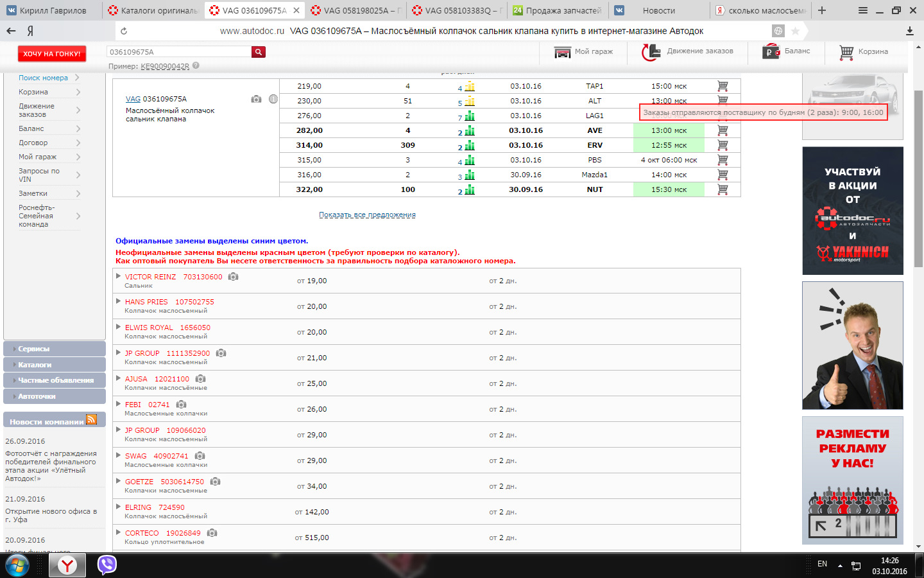This screenshot has height=578, width=924.
Task: Open delivery statistics chart for NUT row
Action: tap(470, 189)
